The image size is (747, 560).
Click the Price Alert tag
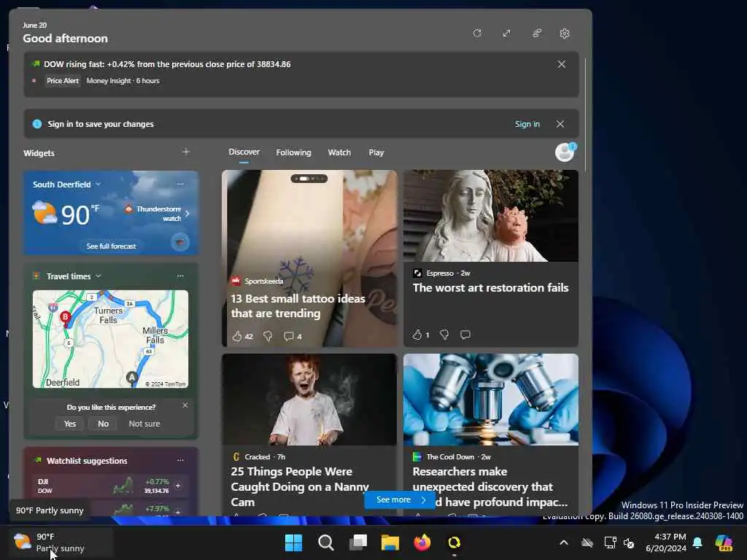tap(63, 81)
